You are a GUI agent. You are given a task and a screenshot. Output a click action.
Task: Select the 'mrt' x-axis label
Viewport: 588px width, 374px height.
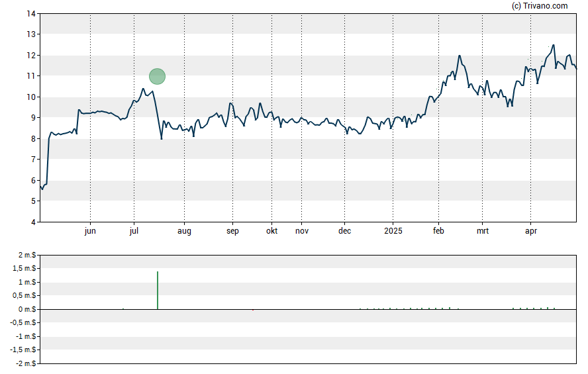(483, 231)
